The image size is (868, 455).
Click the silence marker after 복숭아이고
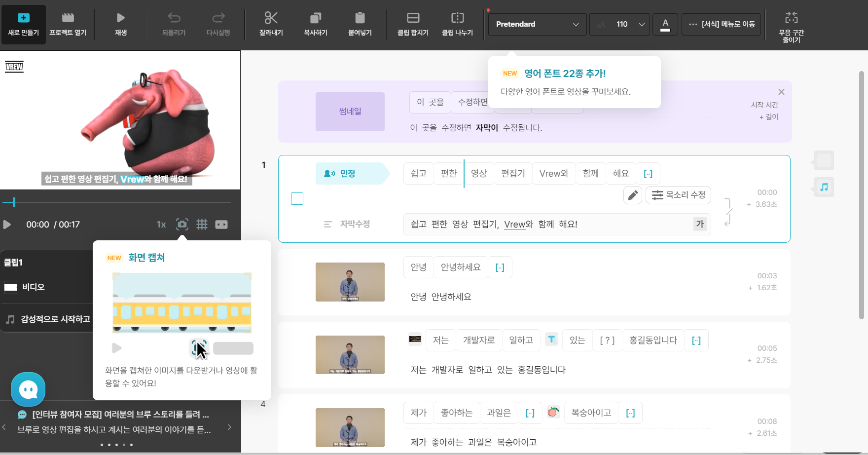click(630, 413)
